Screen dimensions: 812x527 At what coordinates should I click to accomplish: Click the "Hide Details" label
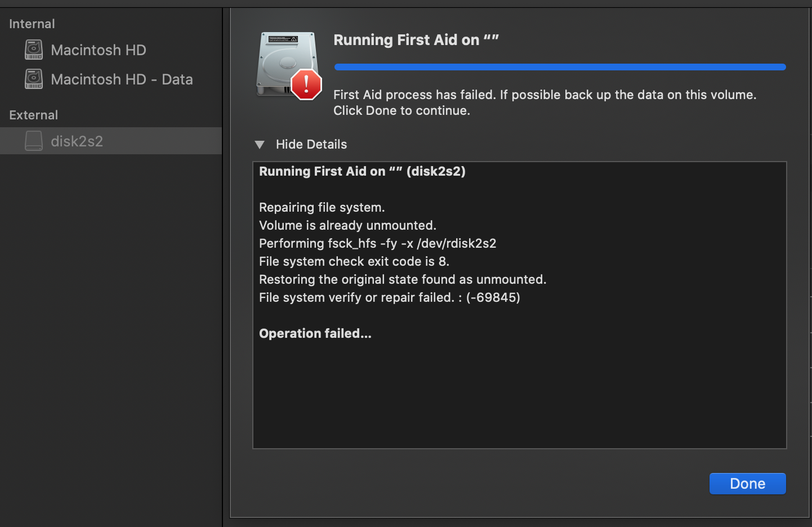pos(311,145)
